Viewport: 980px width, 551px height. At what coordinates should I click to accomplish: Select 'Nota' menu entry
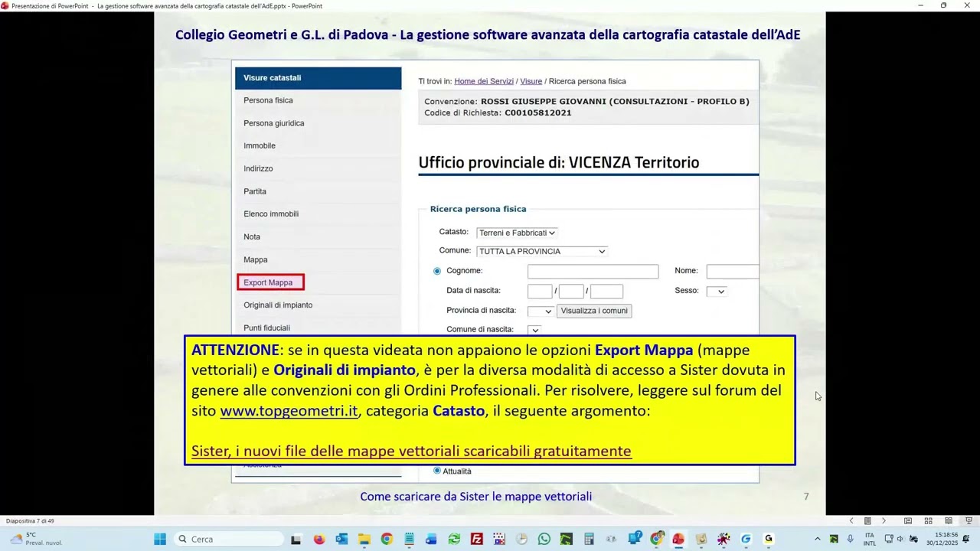252,236
